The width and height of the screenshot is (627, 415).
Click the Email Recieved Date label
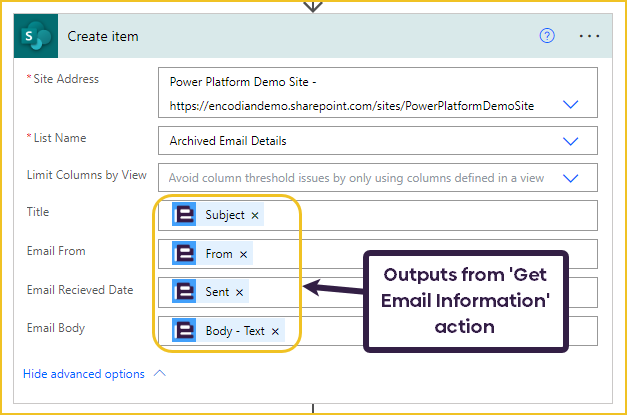click(x=80, y=289)
